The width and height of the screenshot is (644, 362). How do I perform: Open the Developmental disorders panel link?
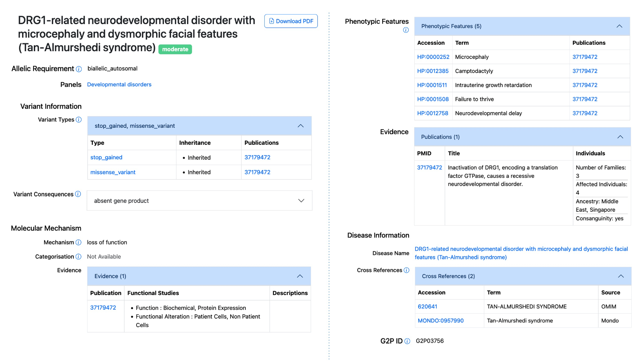pos(119,84)
